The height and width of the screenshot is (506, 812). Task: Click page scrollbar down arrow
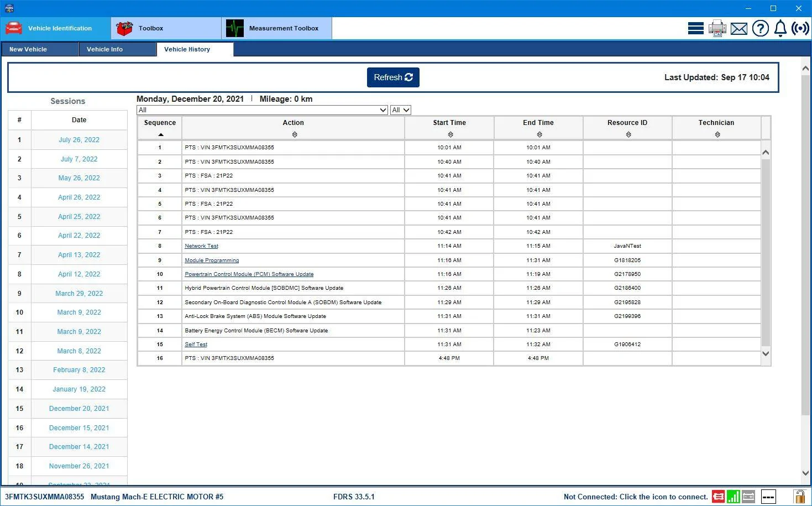click(805, 473)
